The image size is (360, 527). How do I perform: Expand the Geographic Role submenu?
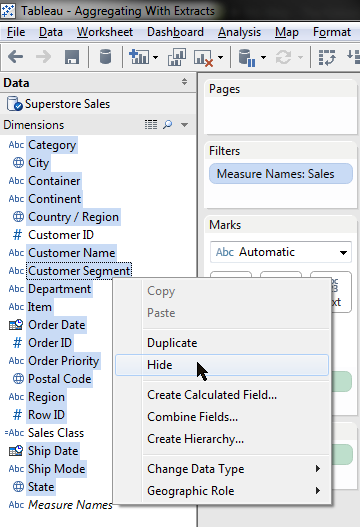click(318, 491)
